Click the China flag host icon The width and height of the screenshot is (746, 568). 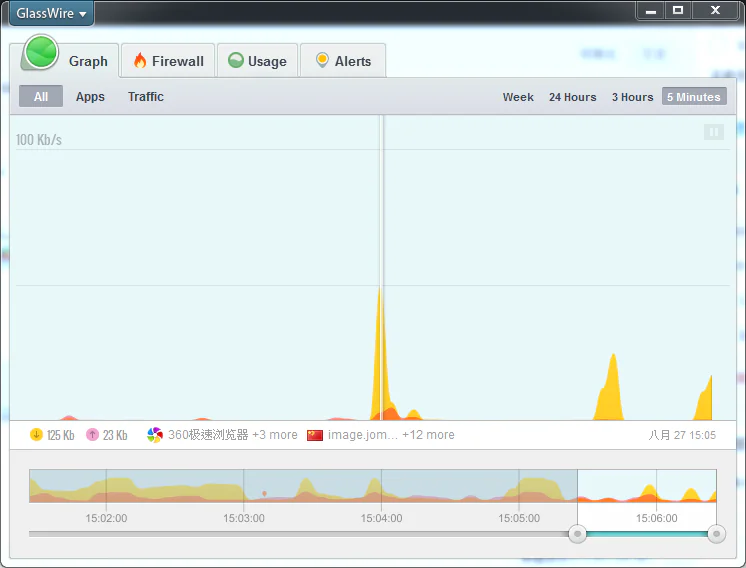[x=315, y=435]
